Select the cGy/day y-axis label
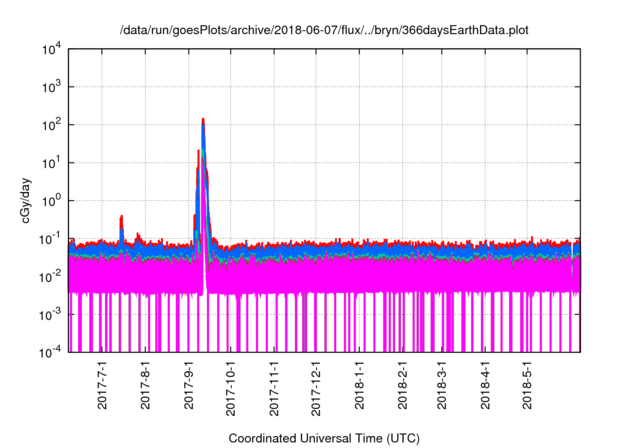Screen dimensions: 640x448 pos(26,200)
